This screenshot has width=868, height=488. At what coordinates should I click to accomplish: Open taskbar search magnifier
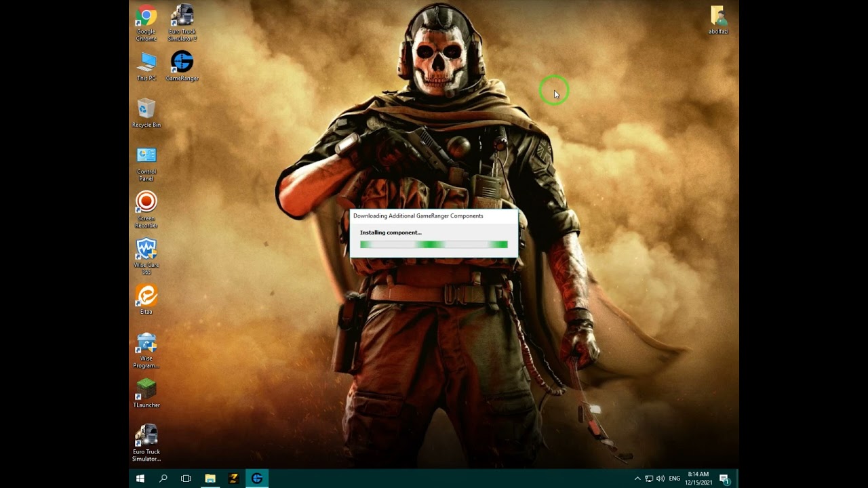pyautogui.click(x=163, y=479)
